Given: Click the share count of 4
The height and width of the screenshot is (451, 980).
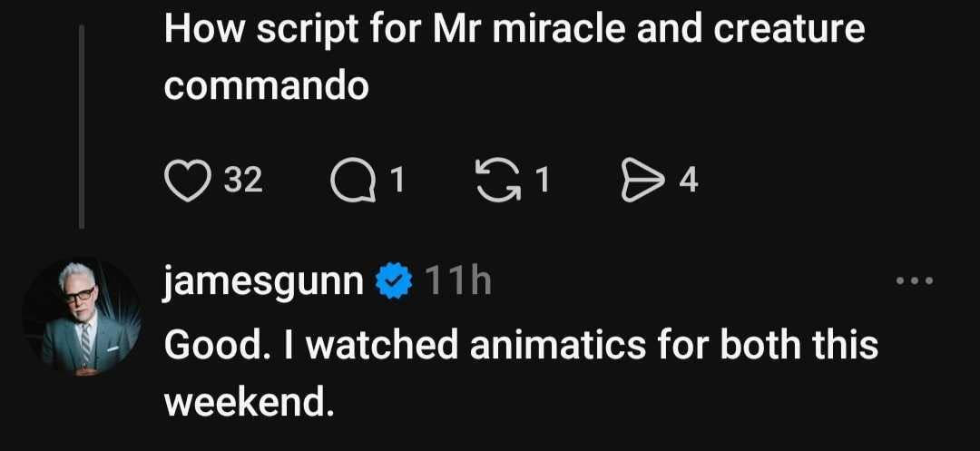Looking at the screenshot, I should click(689, 181).
